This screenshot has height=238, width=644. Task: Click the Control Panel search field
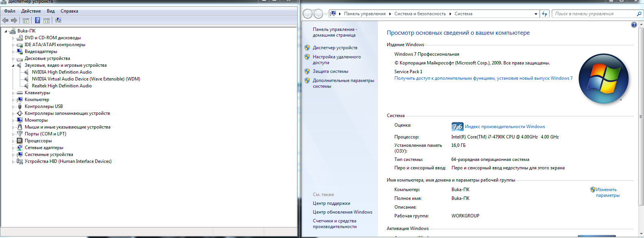click(x=594, y=14)
